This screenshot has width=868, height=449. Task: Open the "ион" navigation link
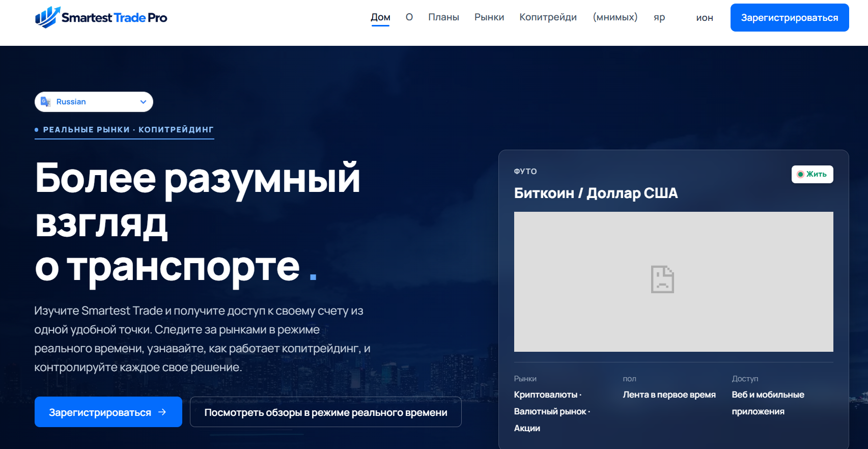(x=705, y=18)
